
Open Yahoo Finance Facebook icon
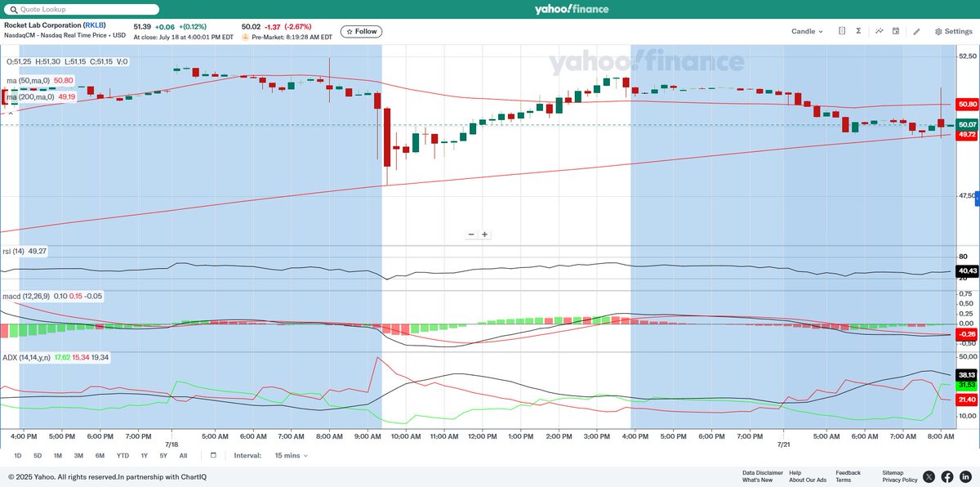coord(947,476)
